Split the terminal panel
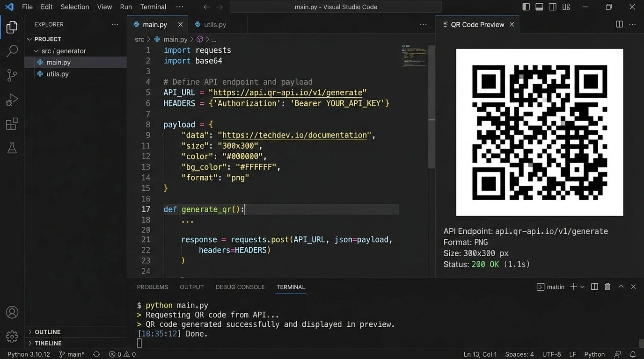Image resolution: width=644 pixels, height=359 pixels. click(594, 287)
